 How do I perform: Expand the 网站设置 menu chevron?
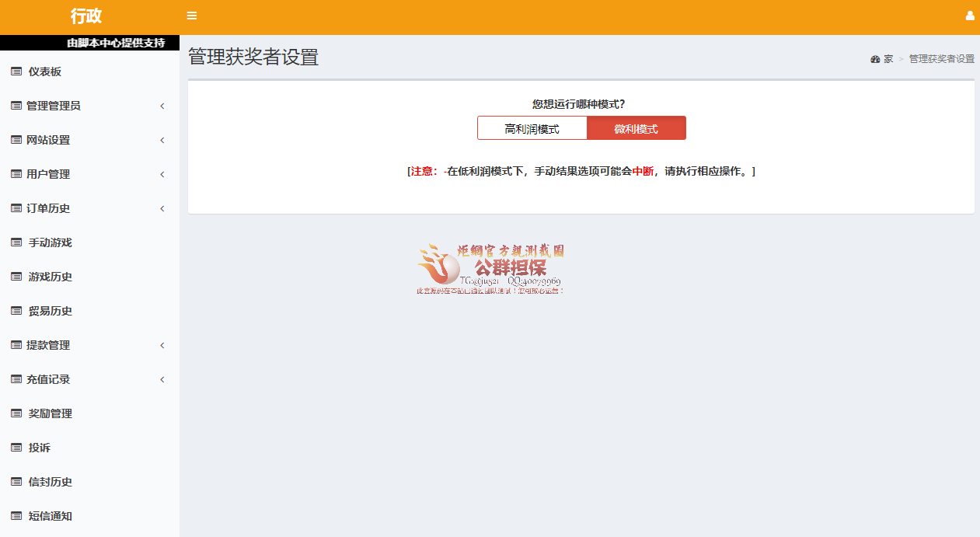pyautogui.click(x=162, y=140)
